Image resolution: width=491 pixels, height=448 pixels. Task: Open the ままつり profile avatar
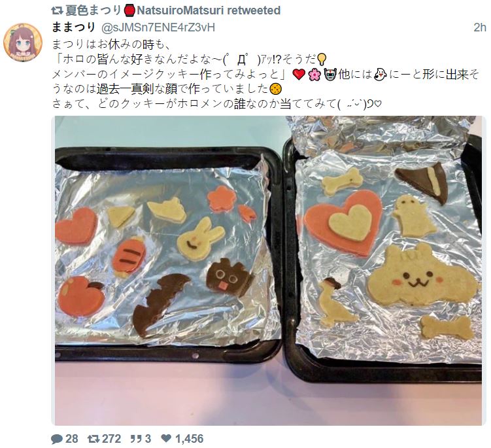point(22,42)
